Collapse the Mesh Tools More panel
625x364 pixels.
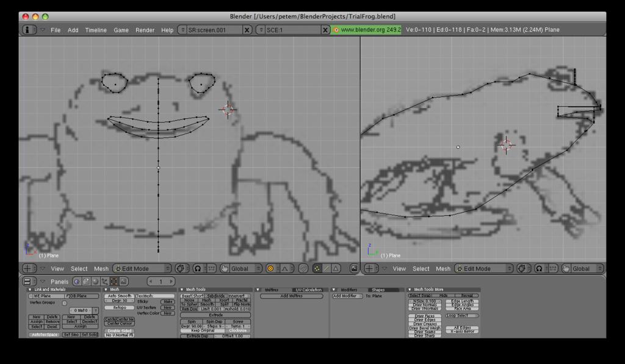410,290
